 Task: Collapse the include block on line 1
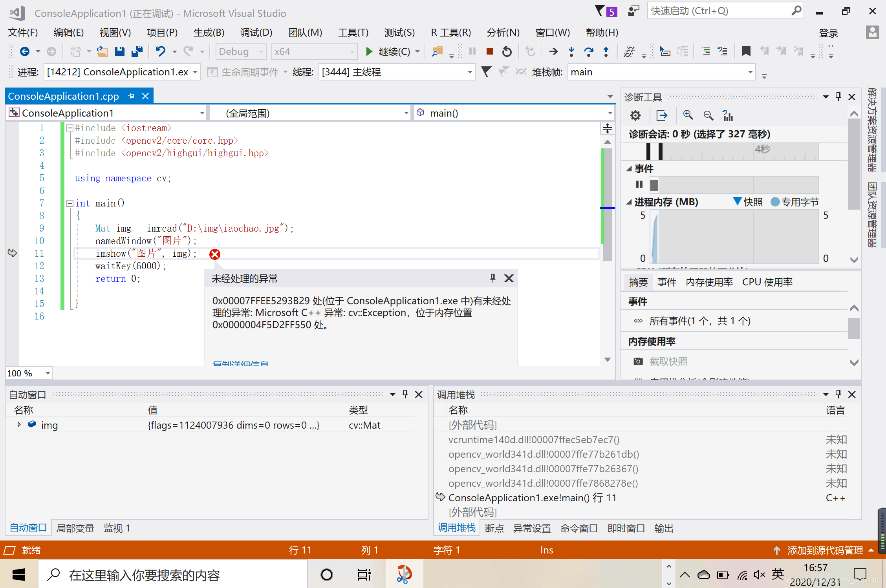[x=70, y=128]
